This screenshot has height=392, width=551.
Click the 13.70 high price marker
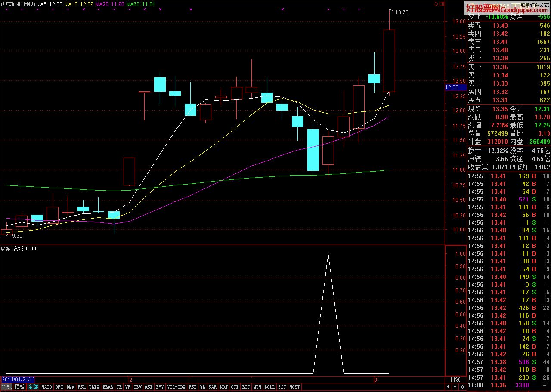402,12
